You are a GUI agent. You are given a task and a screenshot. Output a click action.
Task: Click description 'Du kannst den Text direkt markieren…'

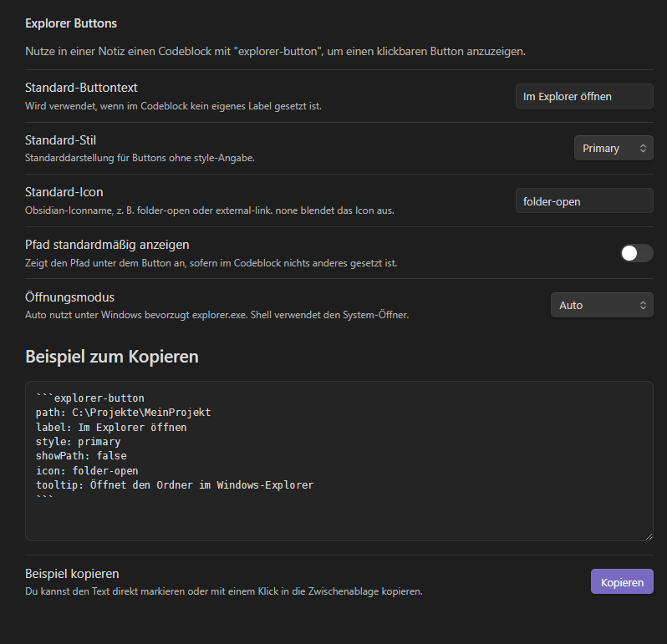224,591
